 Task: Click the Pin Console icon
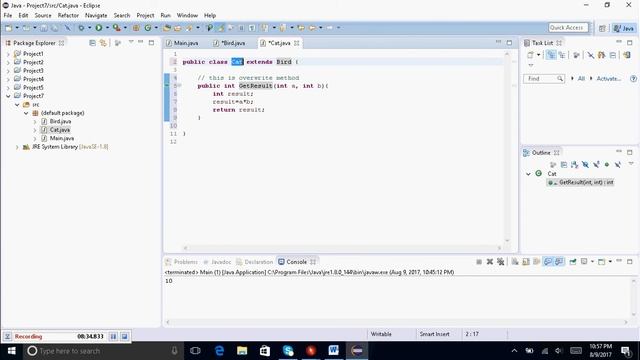tap(573, 262)
